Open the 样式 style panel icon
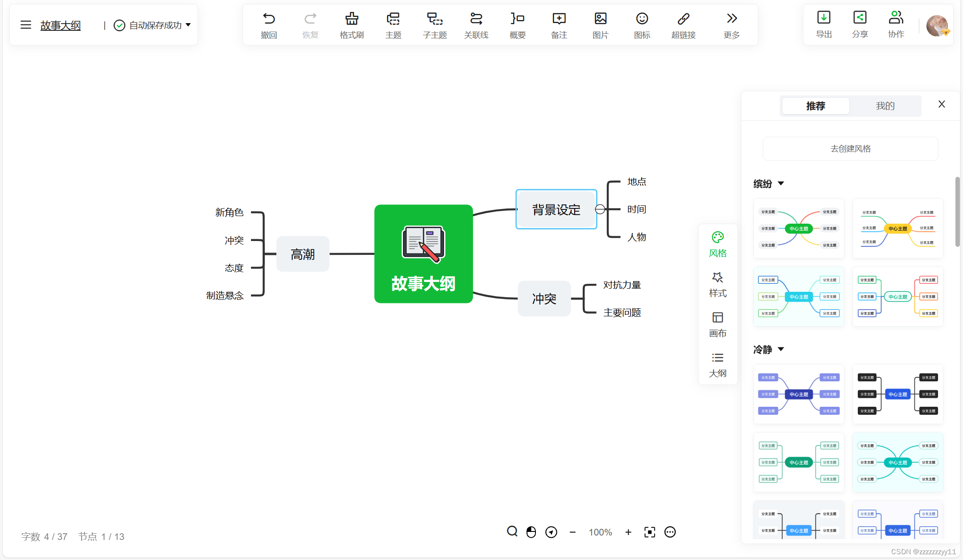The width and height of the screenshot is (963, 560). (x=718, y=278)
